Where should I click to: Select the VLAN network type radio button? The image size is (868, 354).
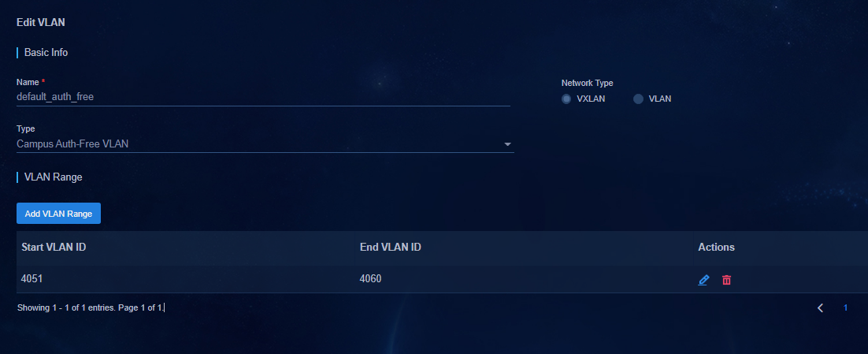[638, 99]
